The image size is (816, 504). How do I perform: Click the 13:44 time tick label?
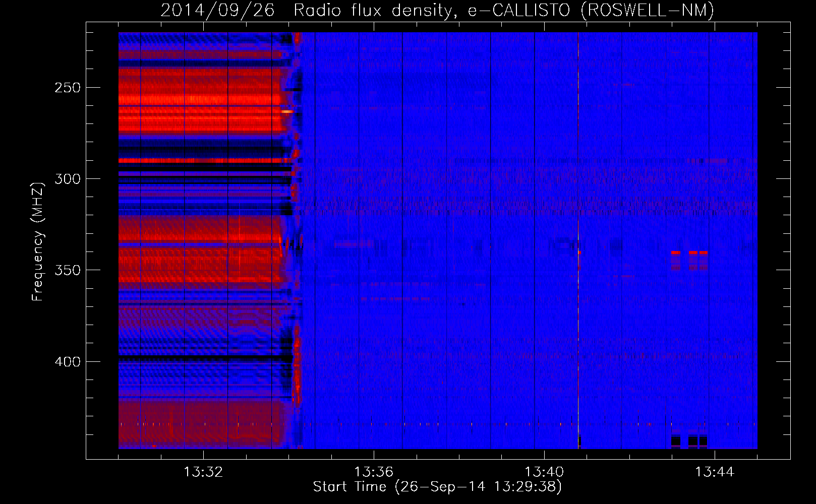[x=715, y=472]
